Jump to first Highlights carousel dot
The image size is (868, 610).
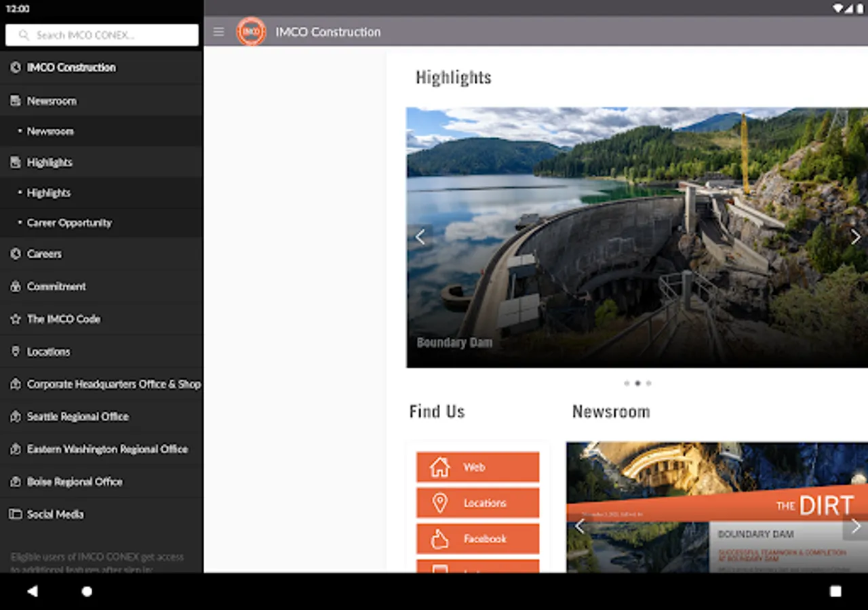point(627,384)
